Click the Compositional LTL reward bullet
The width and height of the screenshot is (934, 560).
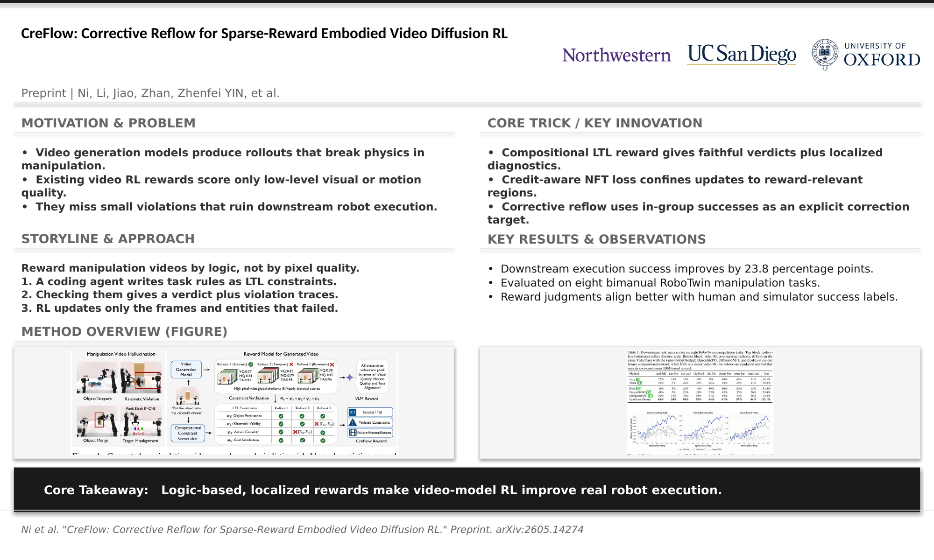(x=685, y=159)
